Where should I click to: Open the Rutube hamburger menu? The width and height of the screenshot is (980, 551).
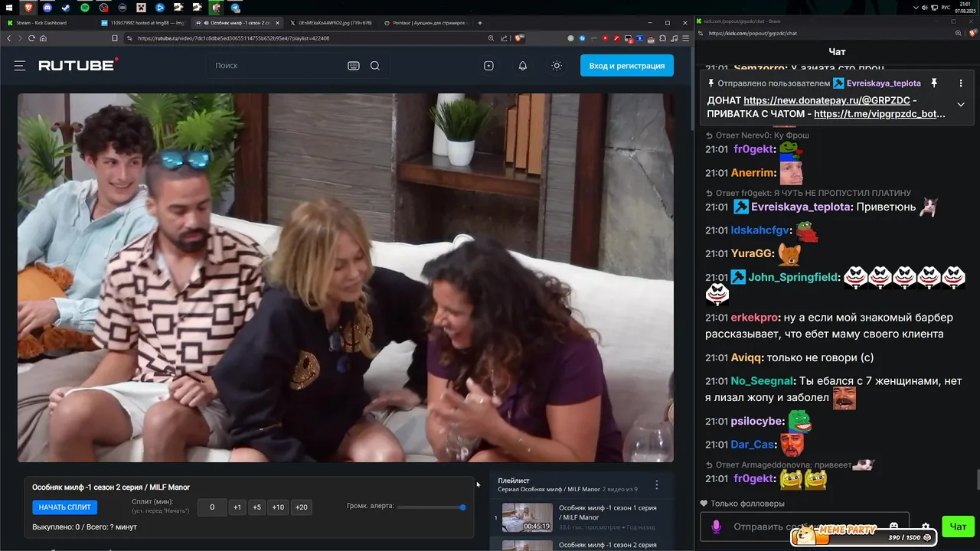click(20, 66)
